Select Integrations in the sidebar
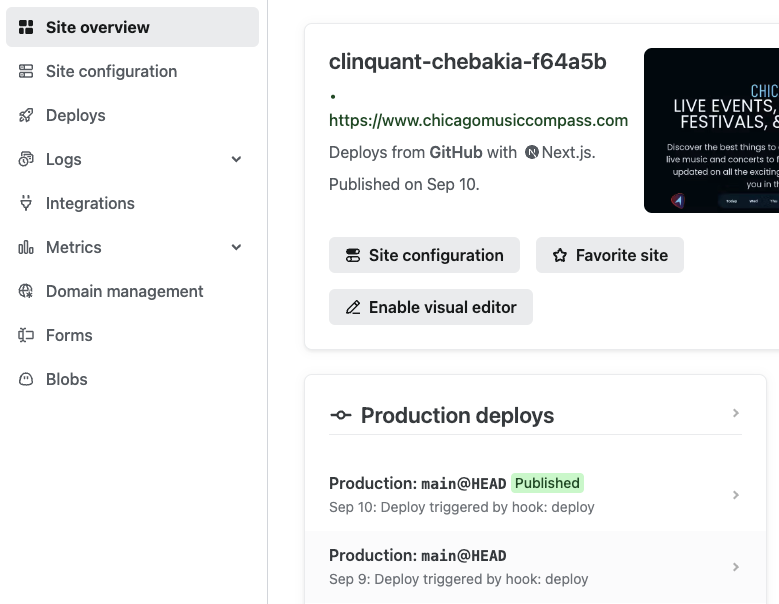Viewport: 779px width, 604px height. 132,203
